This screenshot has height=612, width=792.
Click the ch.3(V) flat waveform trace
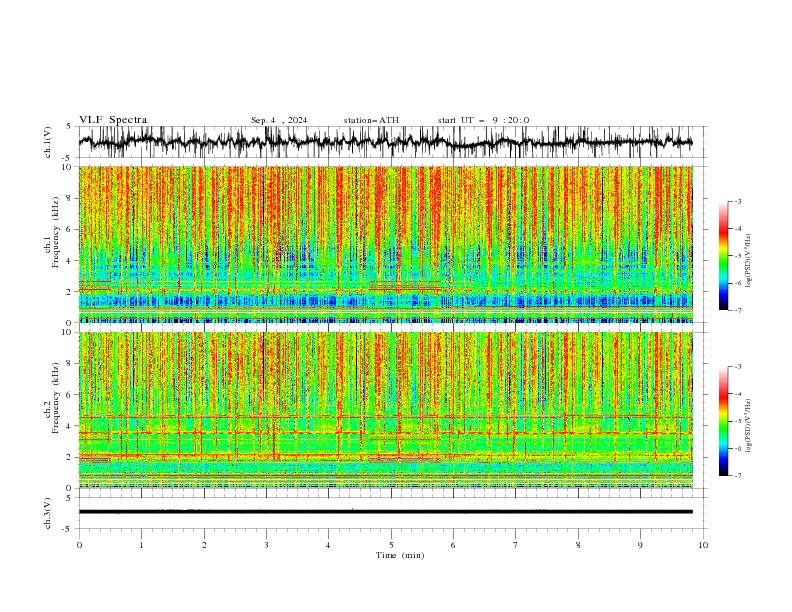(x=386, y=512)
